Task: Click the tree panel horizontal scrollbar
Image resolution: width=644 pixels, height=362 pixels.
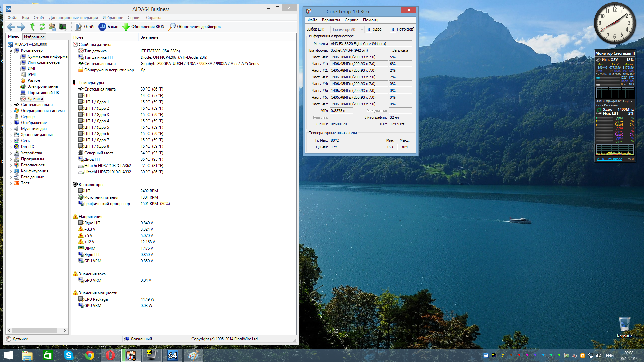Action: [35, 330]
